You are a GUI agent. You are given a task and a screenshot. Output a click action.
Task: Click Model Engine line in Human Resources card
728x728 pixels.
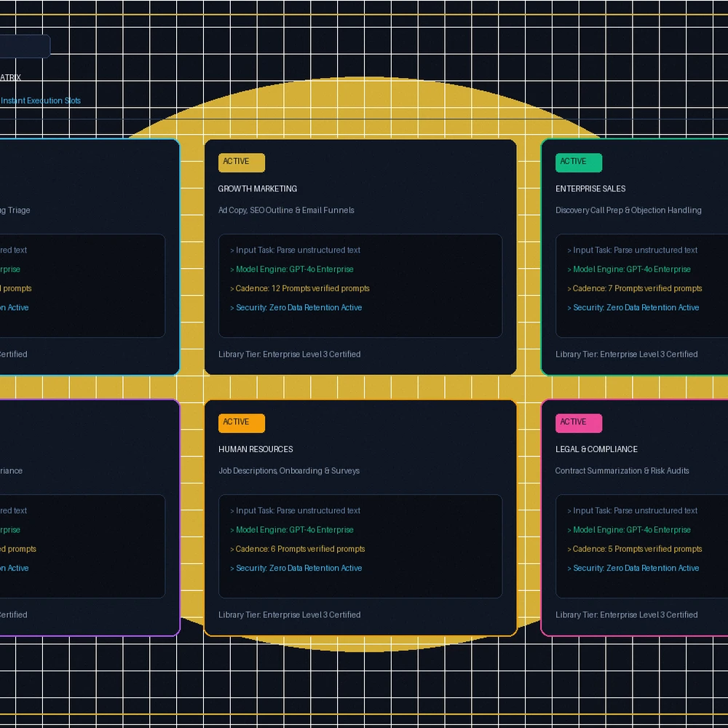pyautogui.click(x=292, y=530)
